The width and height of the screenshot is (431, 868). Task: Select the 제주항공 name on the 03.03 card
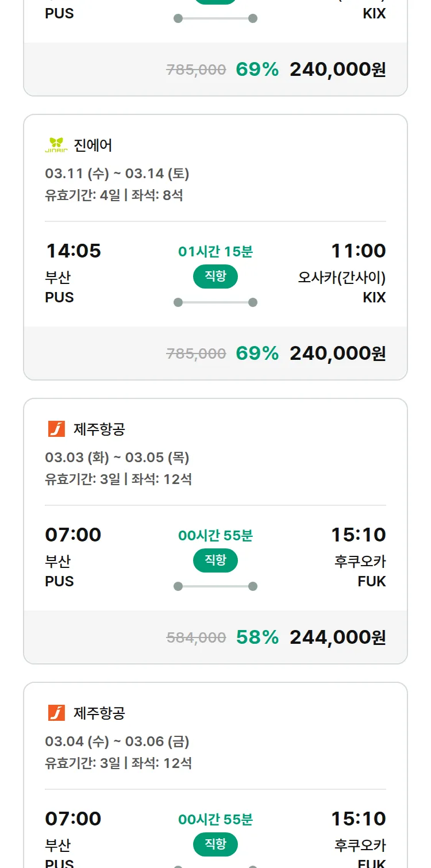coord(99,429)
